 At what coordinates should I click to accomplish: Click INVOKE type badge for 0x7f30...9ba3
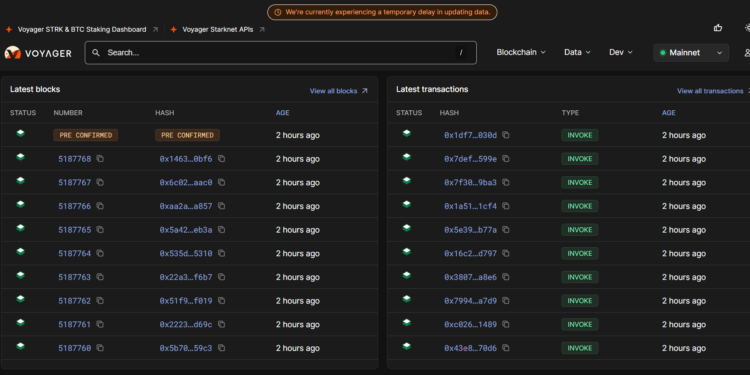pyautogui.click(x=580, y=182)
